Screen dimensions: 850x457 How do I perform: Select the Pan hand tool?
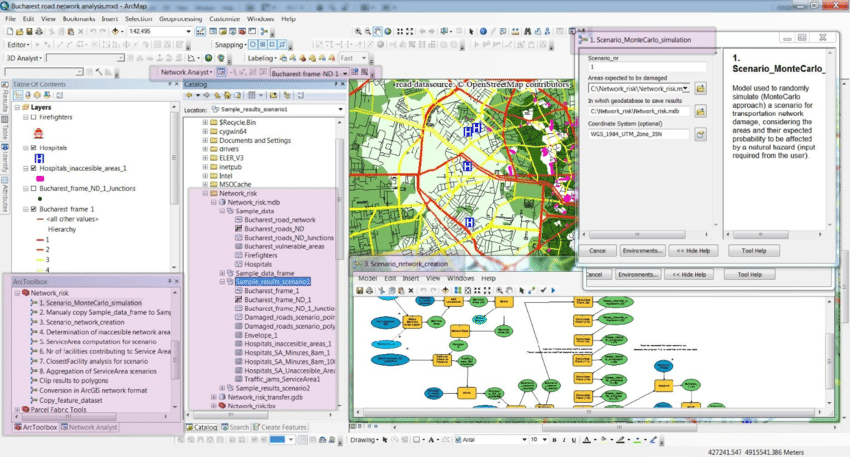377,31
